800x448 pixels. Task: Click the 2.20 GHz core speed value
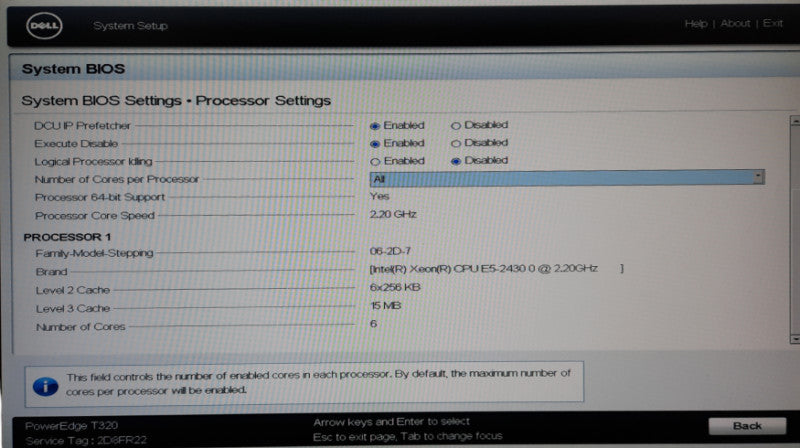393,214
